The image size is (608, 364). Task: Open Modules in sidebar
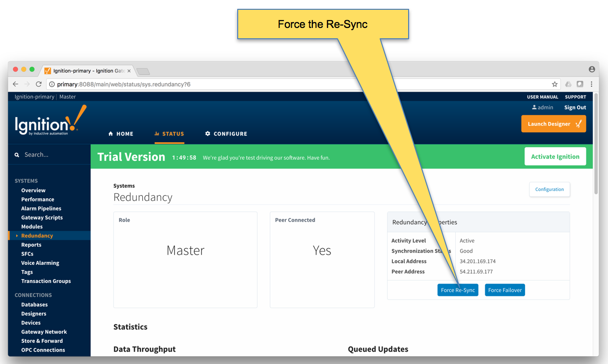(32, 227)
